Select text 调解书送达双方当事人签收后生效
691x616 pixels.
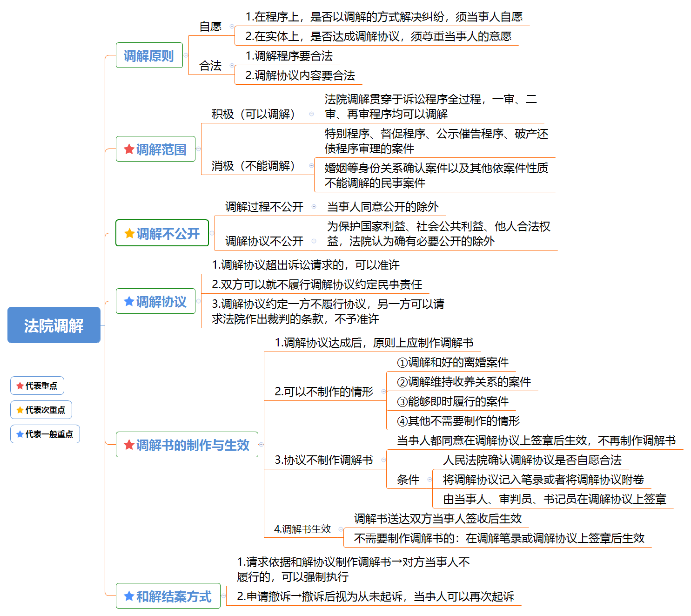click(438, 519)
